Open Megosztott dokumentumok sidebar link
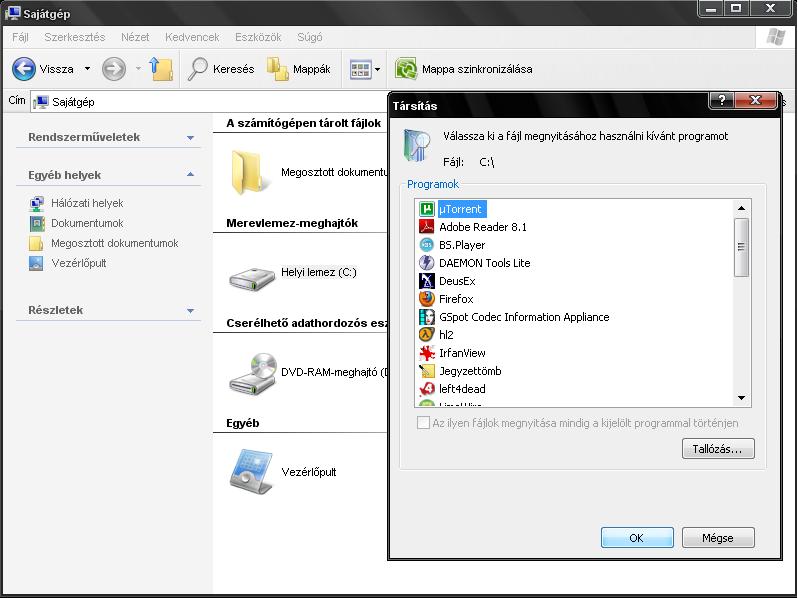798x598 pixels. point(115,243)
